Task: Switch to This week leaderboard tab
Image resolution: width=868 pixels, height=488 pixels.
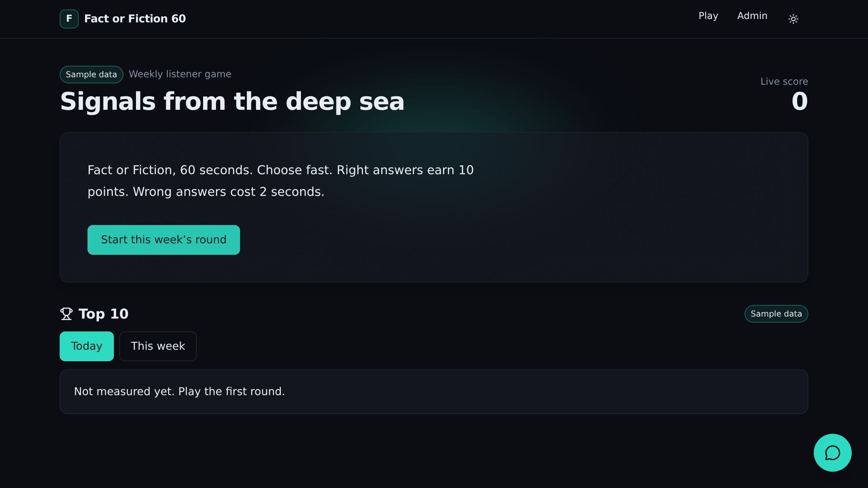Action: click(x=158, y=346)
